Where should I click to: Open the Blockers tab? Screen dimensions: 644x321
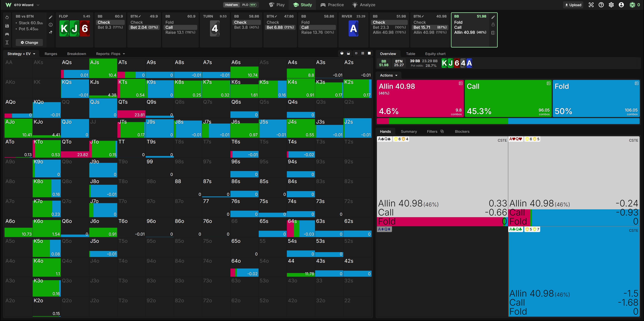pyautogui.click(x=462, y=131)
